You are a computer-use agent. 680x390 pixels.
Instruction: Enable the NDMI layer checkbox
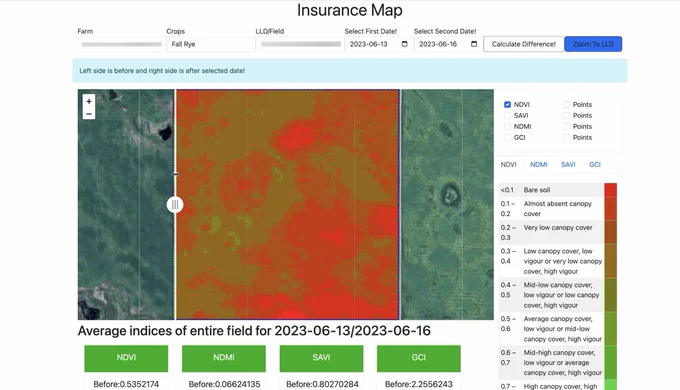(x=507, y=126)
